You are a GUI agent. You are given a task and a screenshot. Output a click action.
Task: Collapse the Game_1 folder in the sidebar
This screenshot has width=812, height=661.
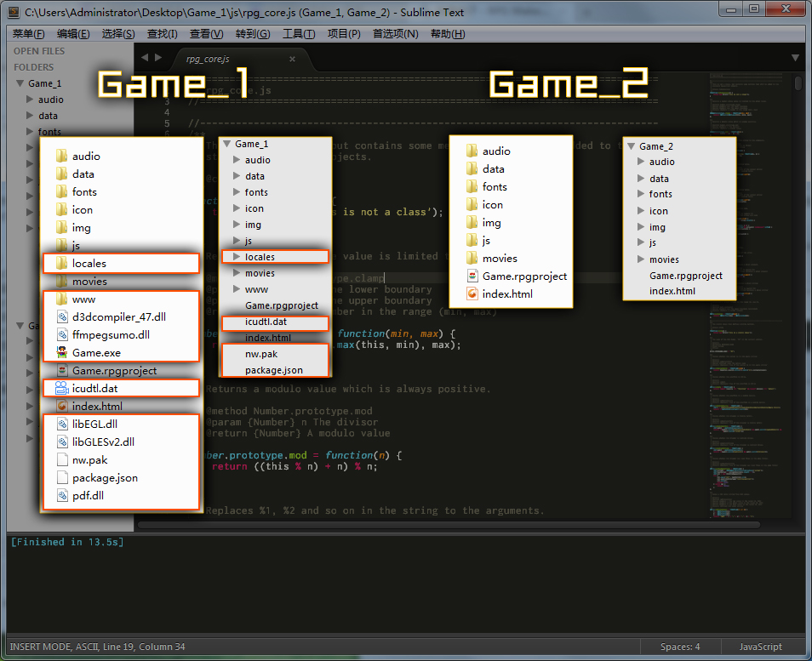click(20, 83)
